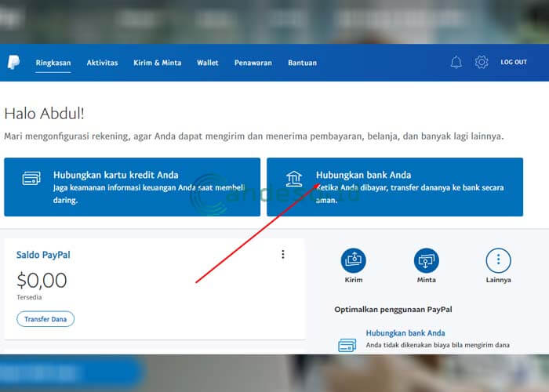549x392 pixels.
Task: Open the settings gear icon
Action: pos(482,62)
